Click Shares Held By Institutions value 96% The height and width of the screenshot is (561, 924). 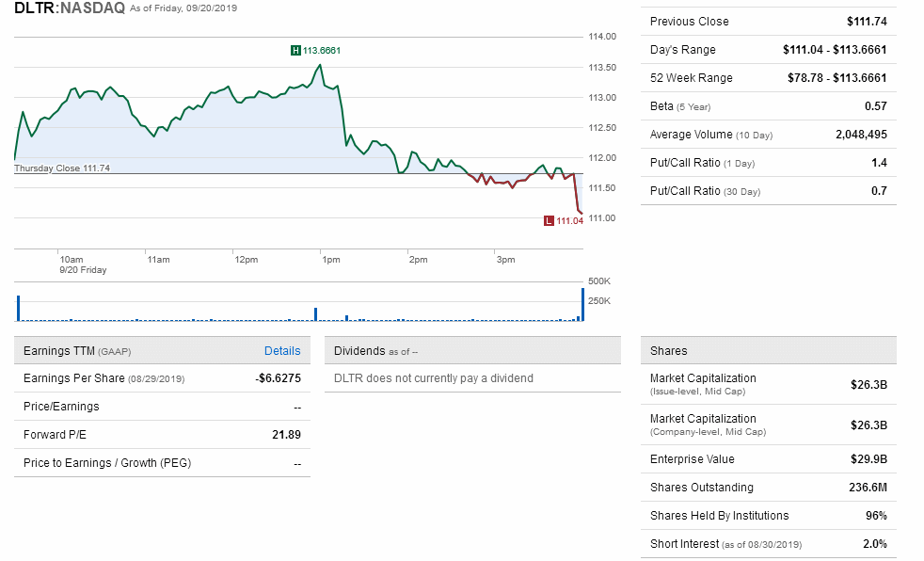pyautogui.click(x=876, y=516)
